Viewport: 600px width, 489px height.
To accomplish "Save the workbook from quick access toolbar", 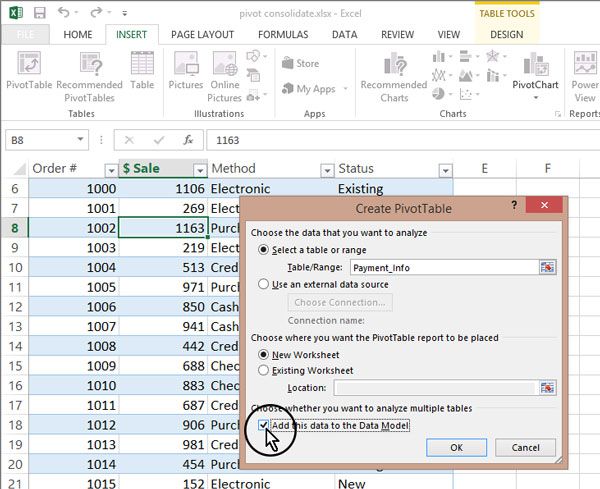I will tap(40, 13).
